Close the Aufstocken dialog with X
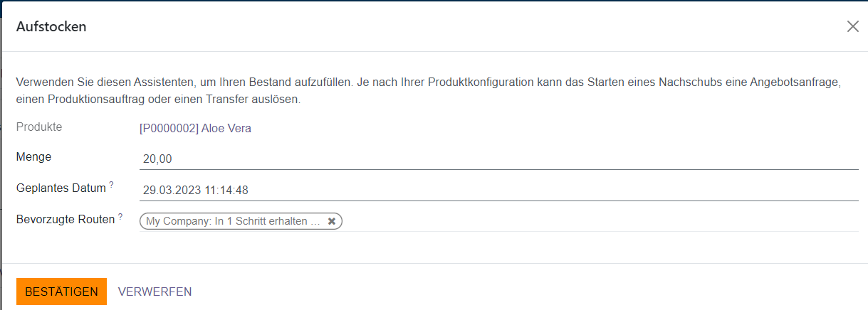 852,26
